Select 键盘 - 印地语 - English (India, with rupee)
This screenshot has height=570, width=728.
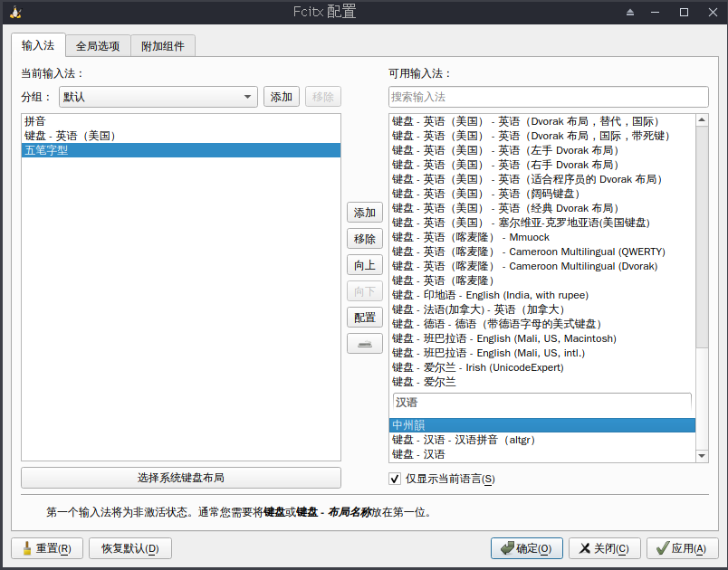point(542,295)
